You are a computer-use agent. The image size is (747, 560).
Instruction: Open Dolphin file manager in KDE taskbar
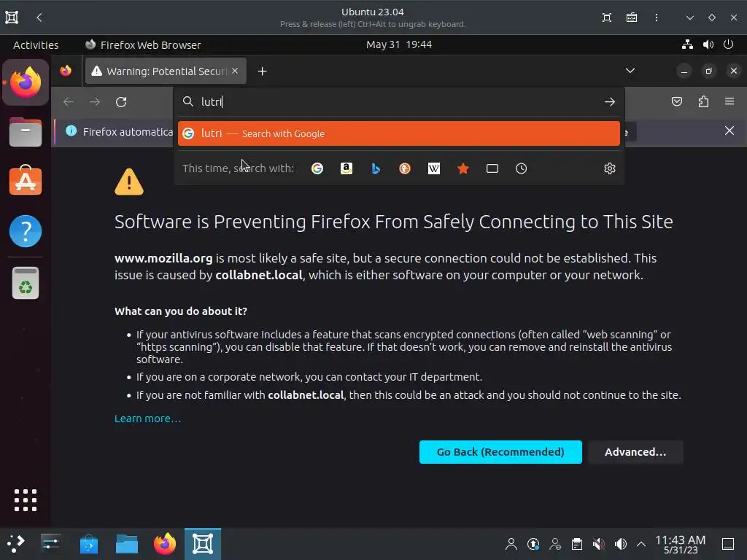click(x=127, y=543)
